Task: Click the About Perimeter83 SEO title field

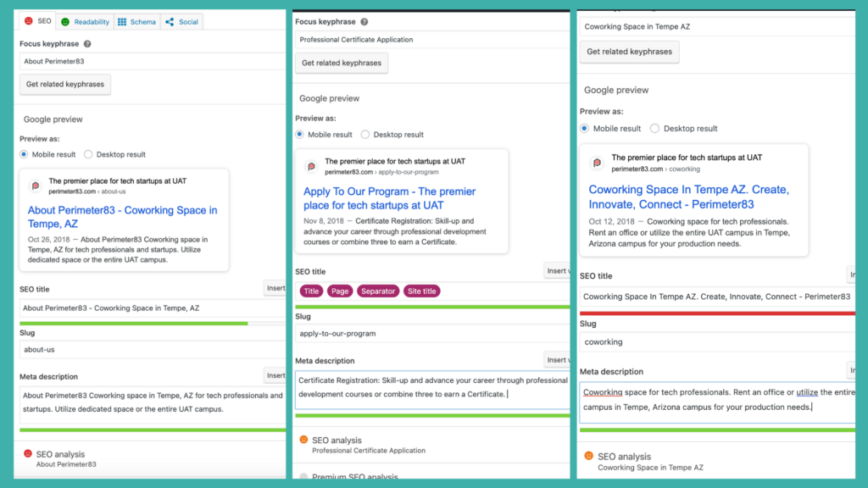Action: coord(153,308)
